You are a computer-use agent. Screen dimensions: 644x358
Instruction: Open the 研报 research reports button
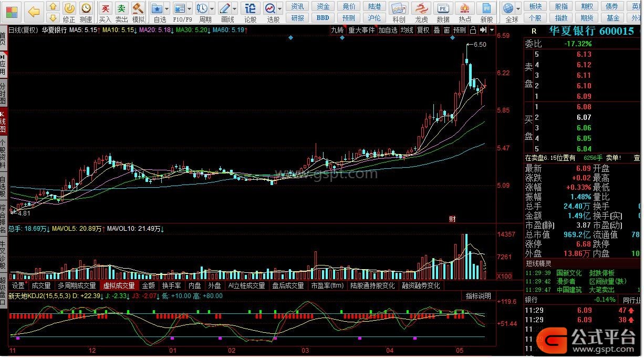[x=298, y=18]
